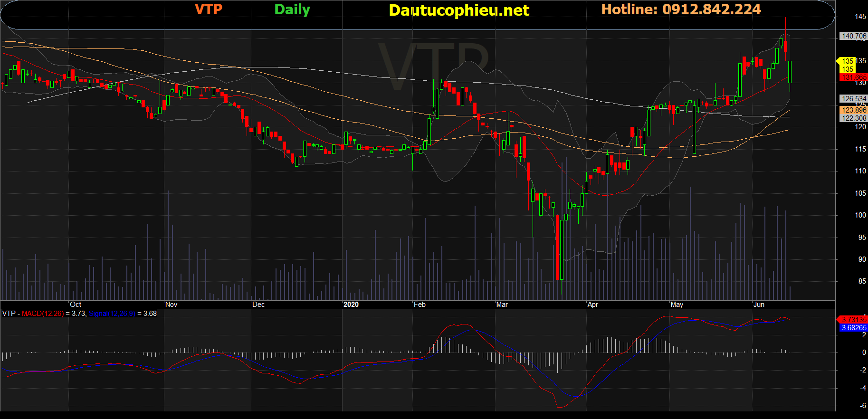This screenshot has height=419, width=868.
Task: Click the 140.706 upper band price tag
Action: (853, 36)
